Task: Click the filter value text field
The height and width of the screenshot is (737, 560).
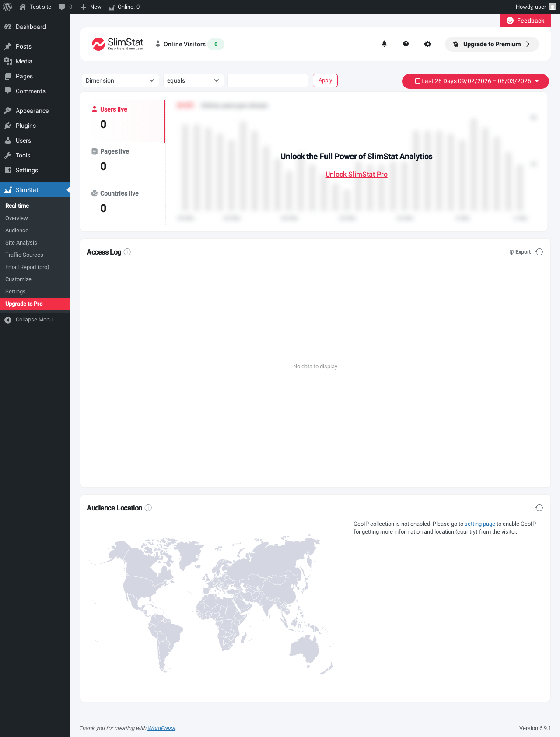Action: tap(268, 80)
